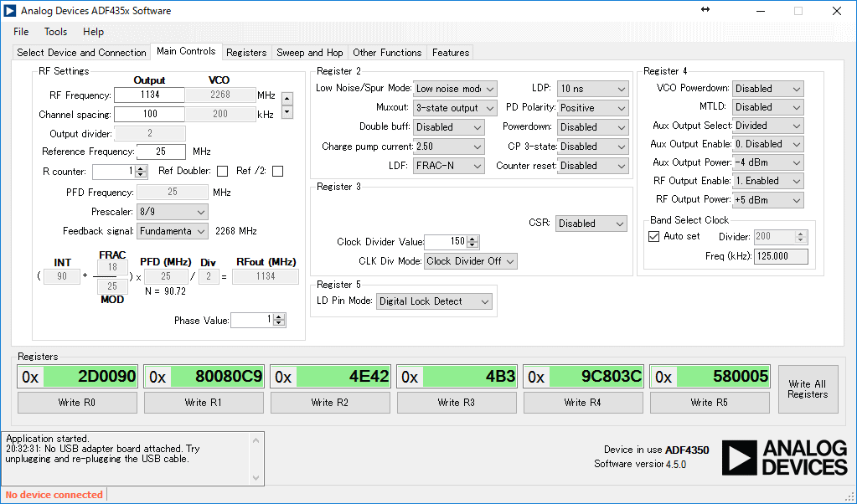Open the LD Pin Mode dropdown
857x504 pixels.
tap(434, 301)
